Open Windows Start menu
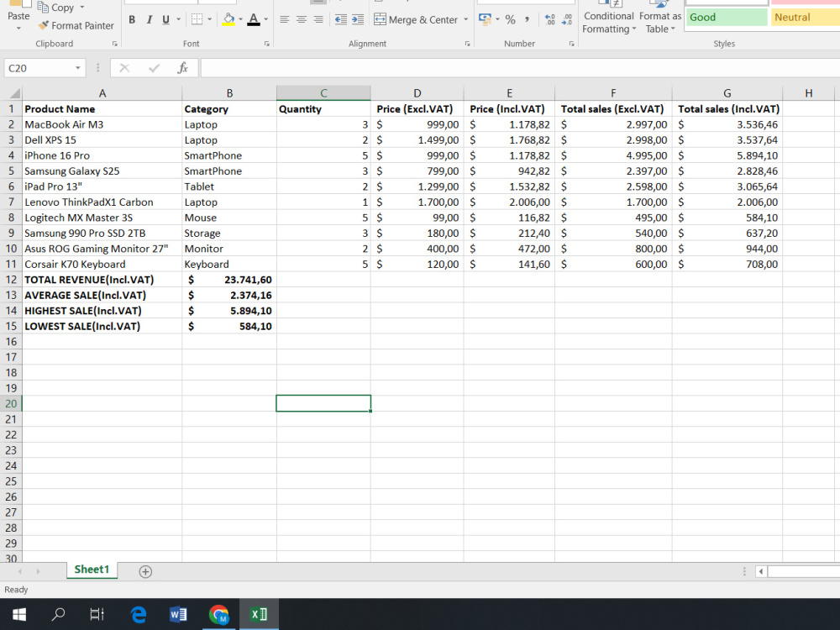This screenshot has height=630, width=840. click(19, 614)
